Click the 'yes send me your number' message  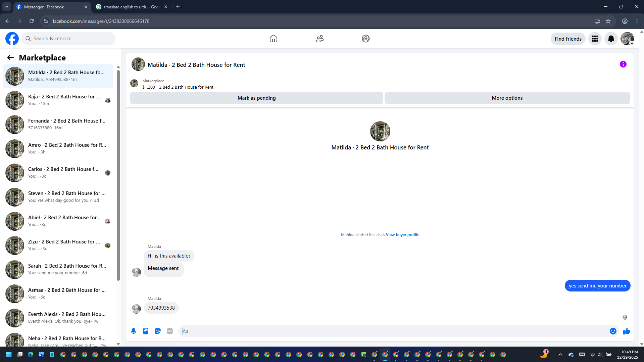(x=597, y=286)
